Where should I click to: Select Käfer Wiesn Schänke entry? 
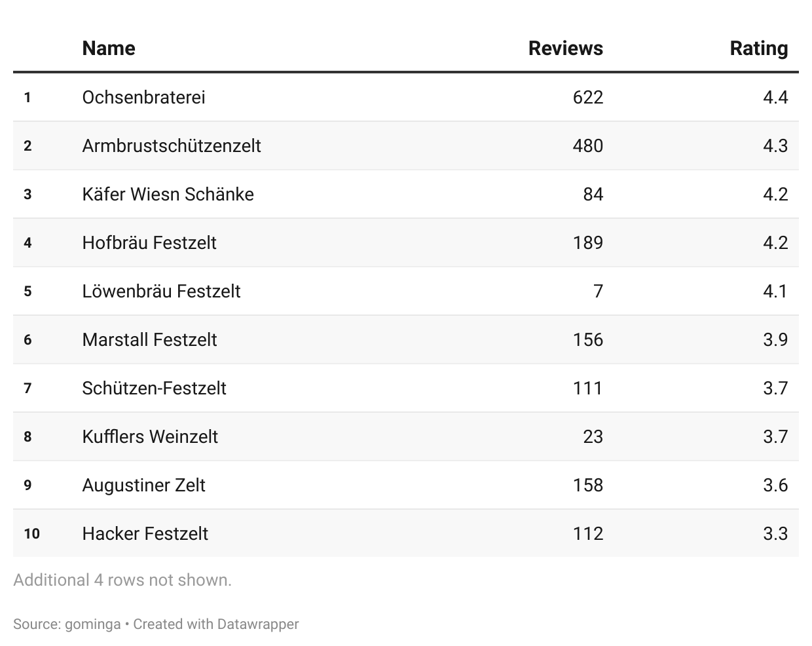click(x=168, y=195)
